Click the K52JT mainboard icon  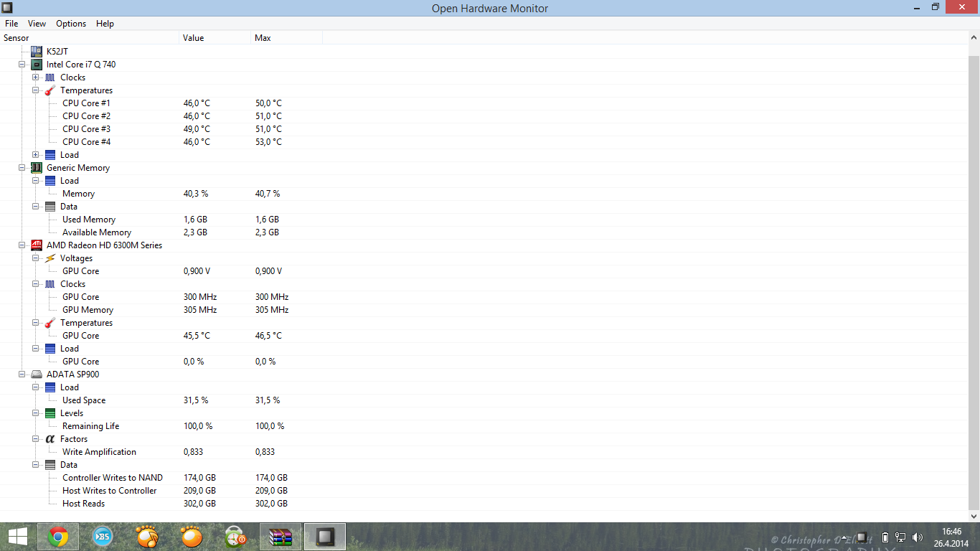tap(37, 52)
